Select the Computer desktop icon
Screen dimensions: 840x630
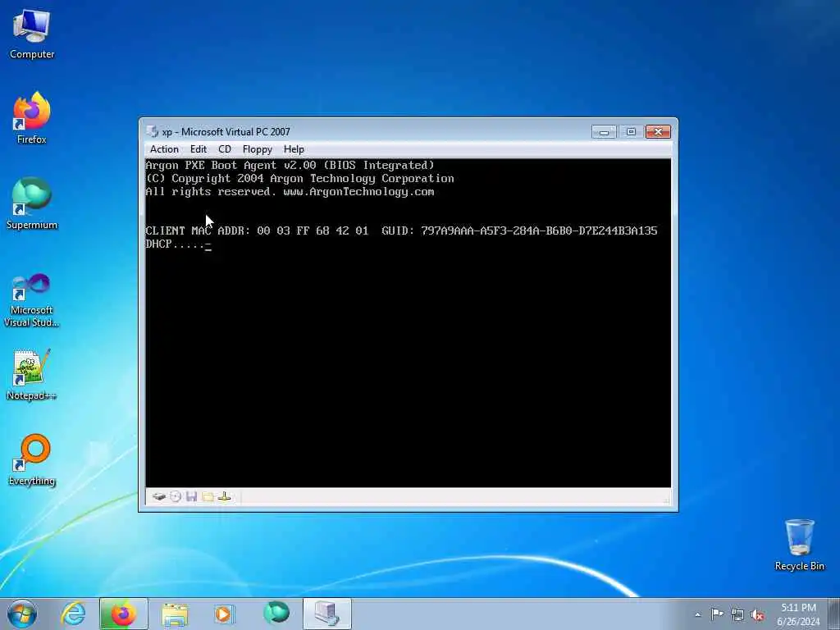pyautogui.click(x=32, y=34)
